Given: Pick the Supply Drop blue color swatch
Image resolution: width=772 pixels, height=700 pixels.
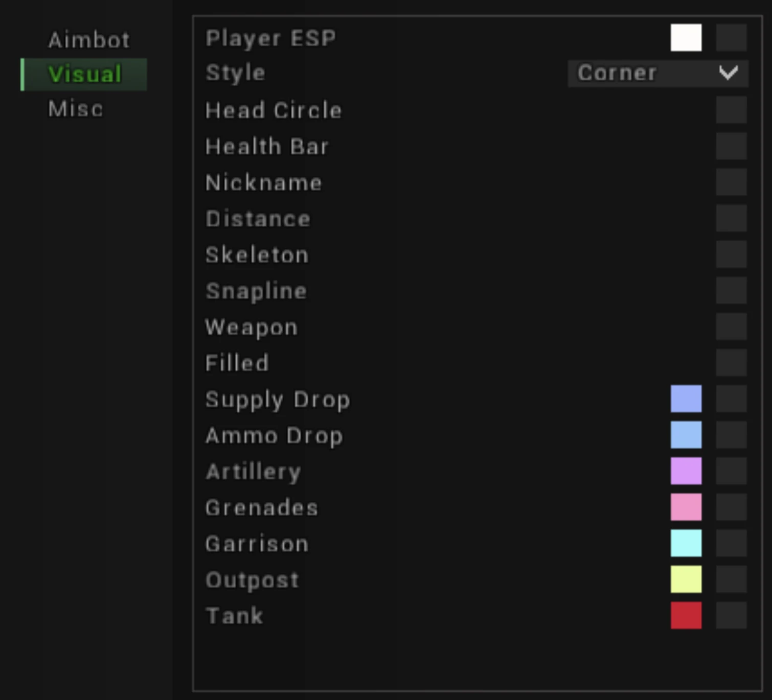Looking at the screenshot, I should tap(686, 399).
